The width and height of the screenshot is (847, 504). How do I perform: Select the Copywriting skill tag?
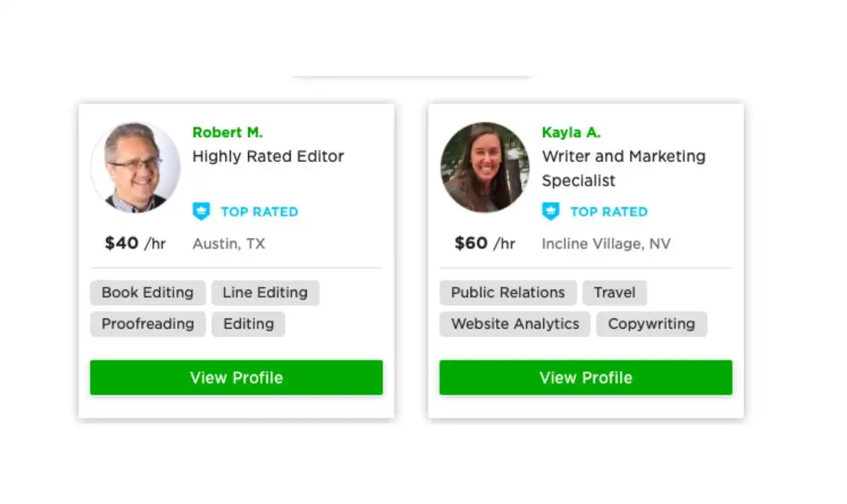tap(651, 324)
